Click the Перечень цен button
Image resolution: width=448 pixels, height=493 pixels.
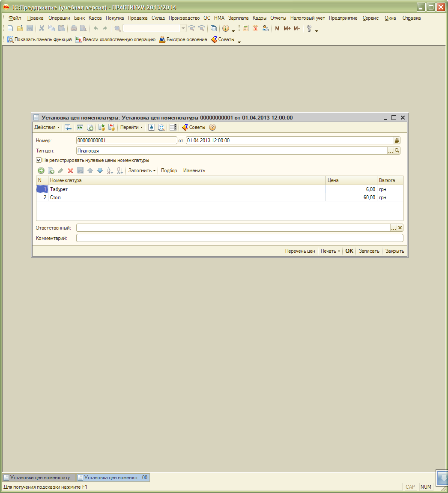300,251
